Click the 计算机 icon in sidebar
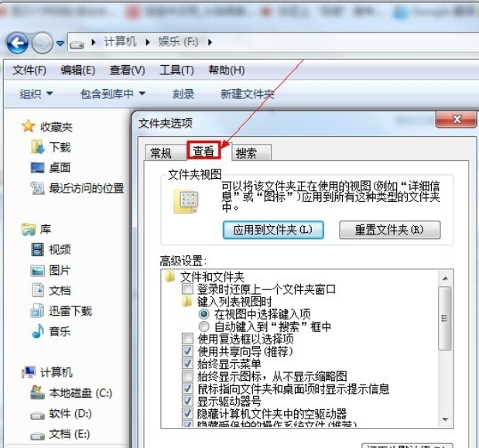Image resolution: width=479 pixels, height=448 pixels. (x=29, y=372)
